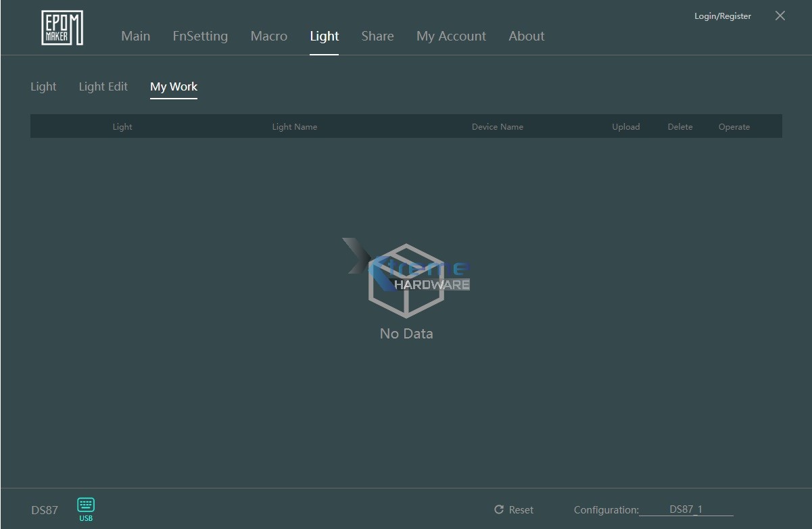Image resolution: width=812 pixels, height=529 pixels.
Task: Select the DS87 device label
Action: (x=43, y=510)
